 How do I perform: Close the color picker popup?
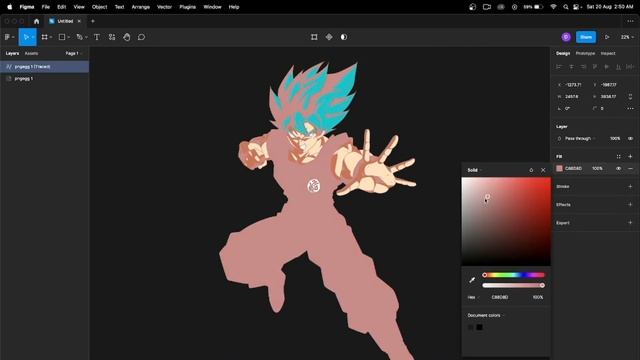(x=543, y=170)
